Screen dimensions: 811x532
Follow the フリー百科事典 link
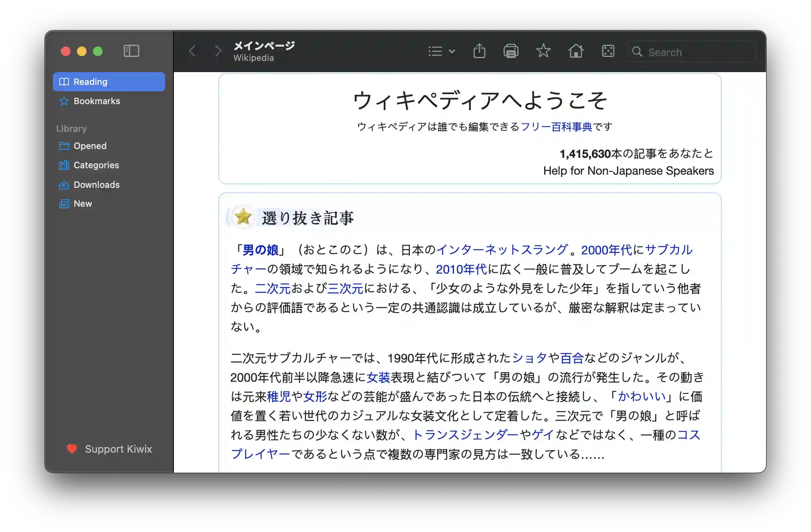[x=556, y=127]
